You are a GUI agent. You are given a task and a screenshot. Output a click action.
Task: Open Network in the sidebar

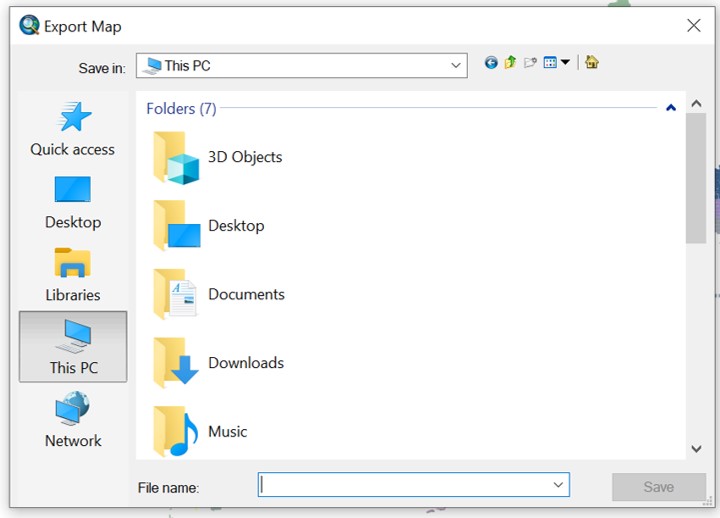coord(73,419)
